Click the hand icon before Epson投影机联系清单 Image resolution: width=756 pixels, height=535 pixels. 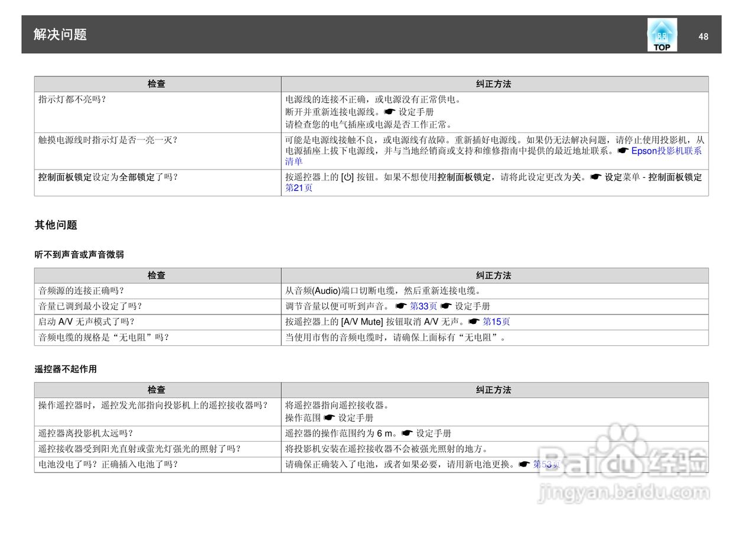pyautogui.click(x=623, y=151)
